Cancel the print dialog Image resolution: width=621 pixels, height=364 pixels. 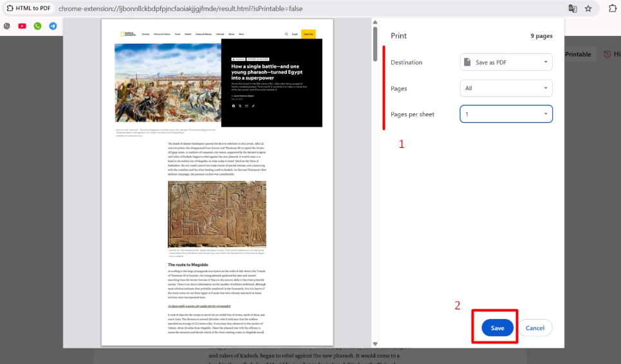[x=535, y=328]
